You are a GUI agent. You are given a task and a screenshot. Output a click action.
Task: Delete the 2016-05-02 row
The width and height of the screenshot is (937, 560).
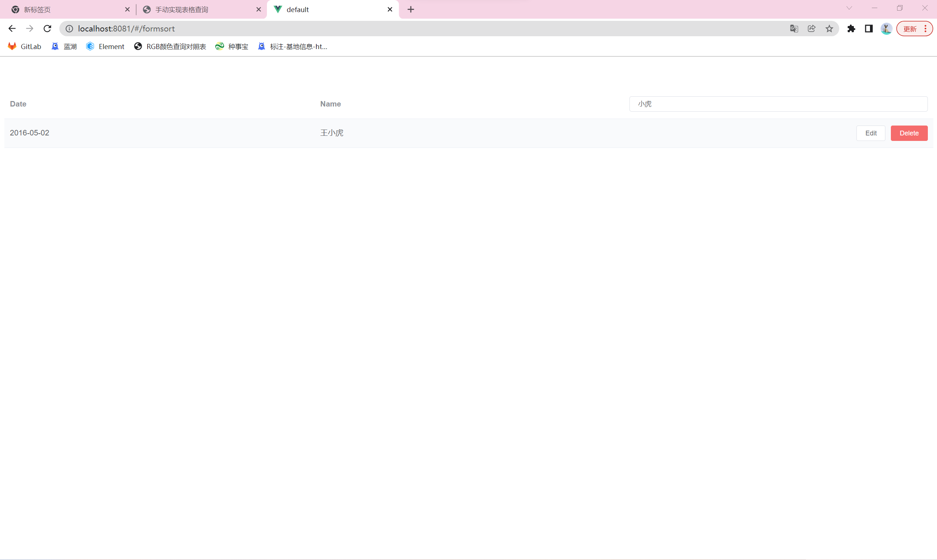click(909, 133)
